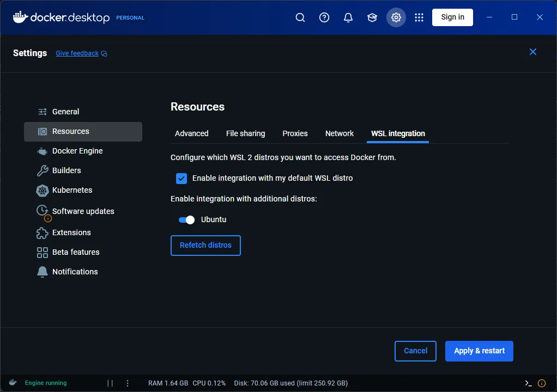Image resolution: width=557 pixels, height=392 pixels.
Task: Click the Give feedback link
Action: (x=77, y=53)
